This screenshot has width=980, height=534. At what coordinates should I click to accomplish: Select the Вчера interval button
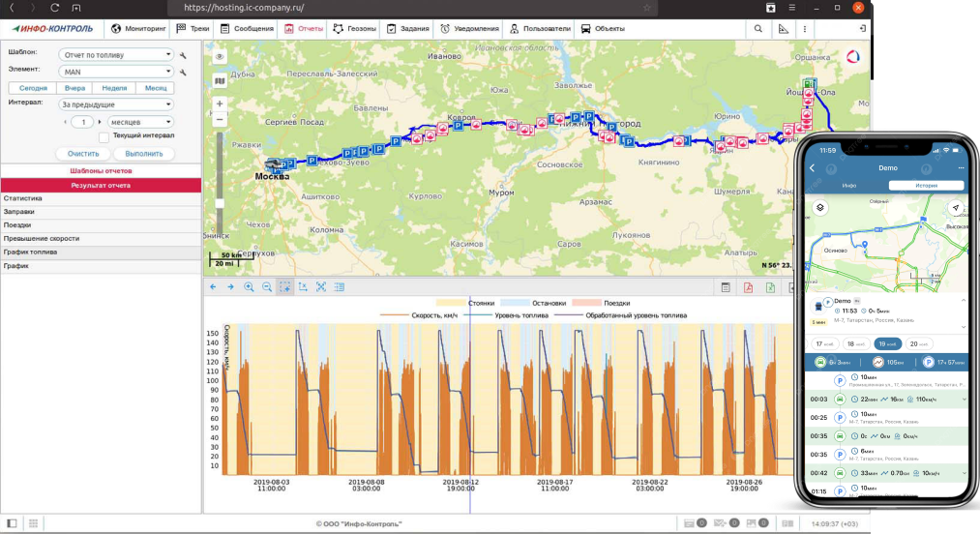(x=74, y=88)
